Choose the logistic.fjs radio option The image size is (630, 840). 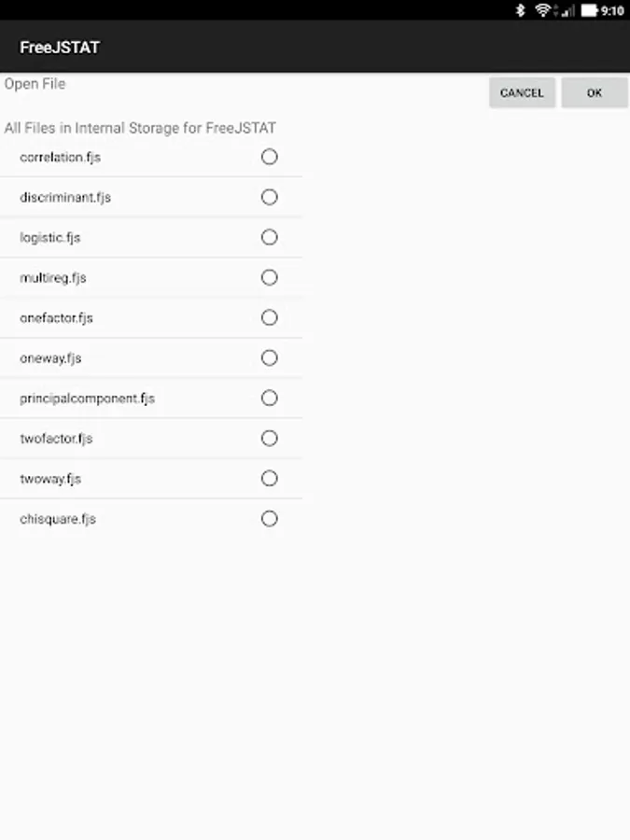pos(269,237)
